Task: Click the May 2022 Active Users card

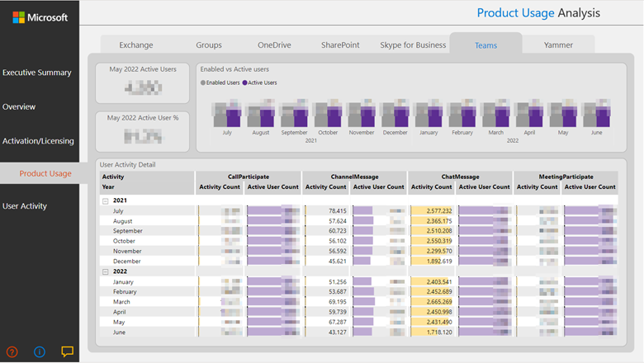Action: coord(143,82)
